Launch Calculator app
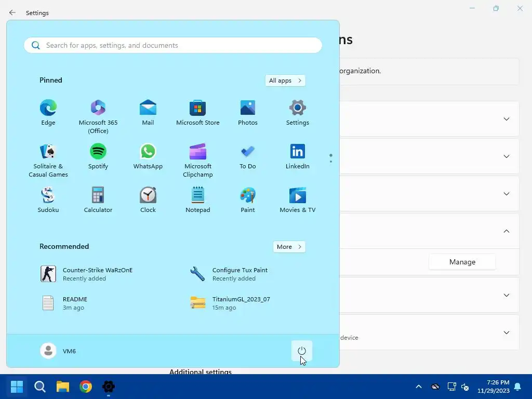The width and height of the screenshot is (532, 399). pyautogui.click(x=98, y=200)
